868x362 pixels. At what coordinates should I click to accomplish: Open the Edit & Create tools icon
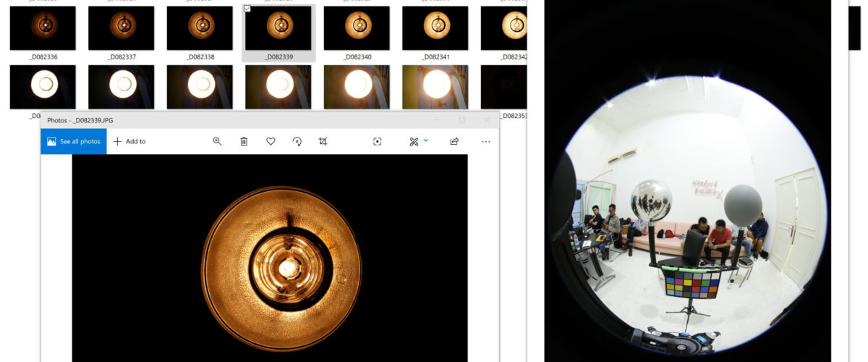pos(414,141)
